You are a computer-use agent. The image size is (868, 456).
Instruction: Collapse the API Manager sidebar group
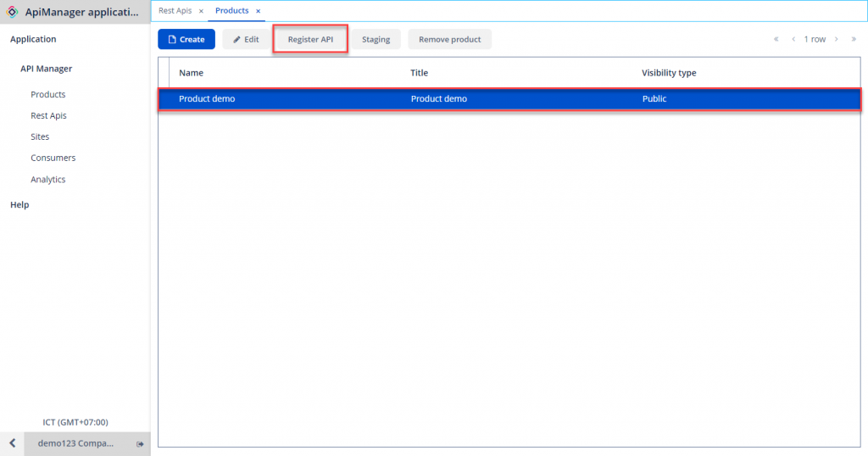pyautogui.click(x=46, y=69)
